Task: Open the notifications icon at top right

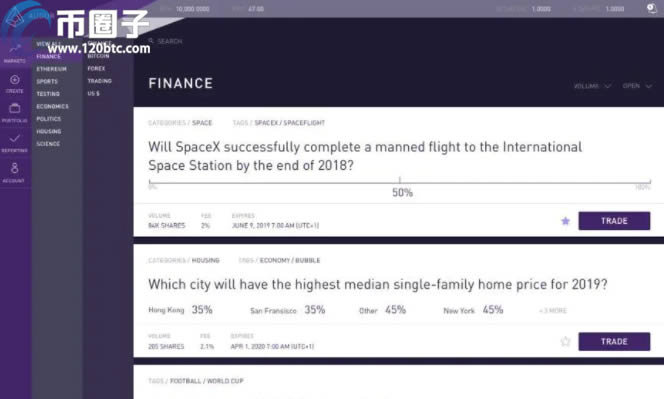Action: click(652, 8)
